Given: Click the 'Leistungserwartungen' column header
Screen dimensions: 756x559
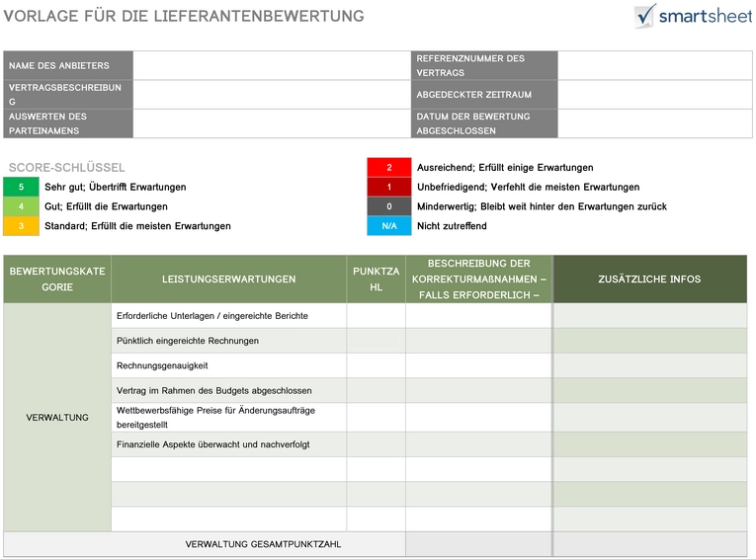Looking at the screenshot, I should [x=229, y=279].
